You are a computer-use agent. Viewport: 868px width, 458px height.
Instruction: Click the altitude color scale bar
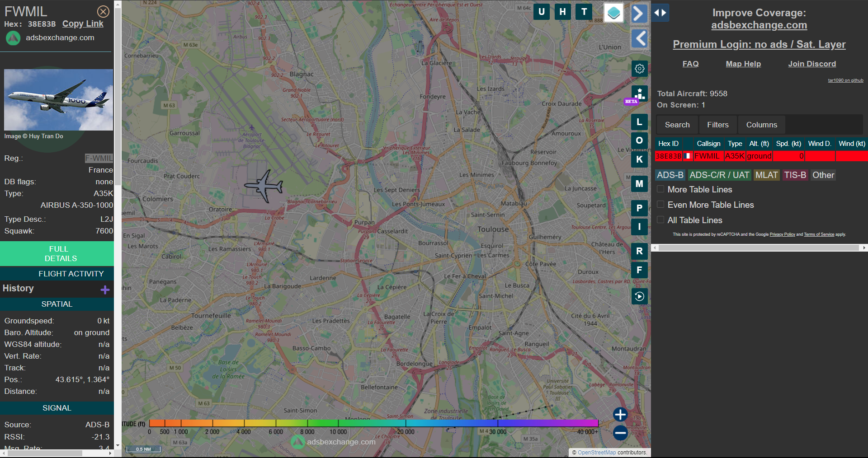coord(373,423)
